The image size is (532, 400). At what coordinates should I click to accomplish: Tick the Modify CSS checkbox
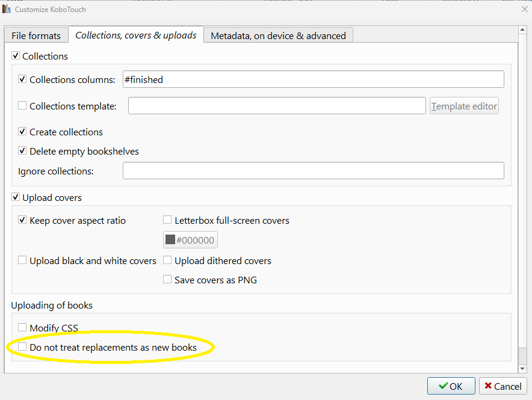(x=22, y=327)
